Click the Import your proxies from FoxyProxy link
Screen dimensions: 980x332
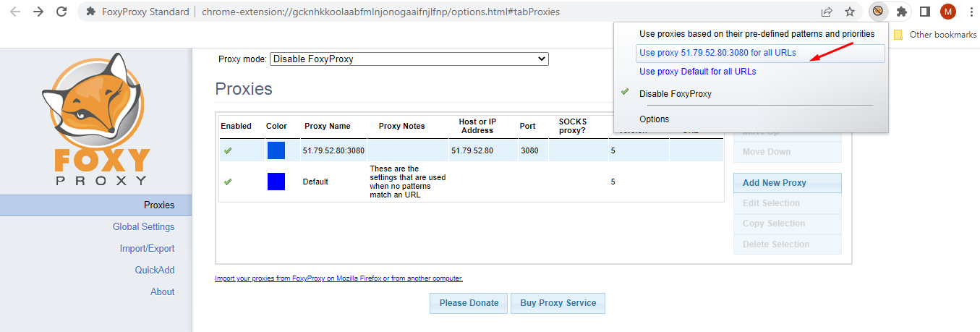(x=338, y=278)
